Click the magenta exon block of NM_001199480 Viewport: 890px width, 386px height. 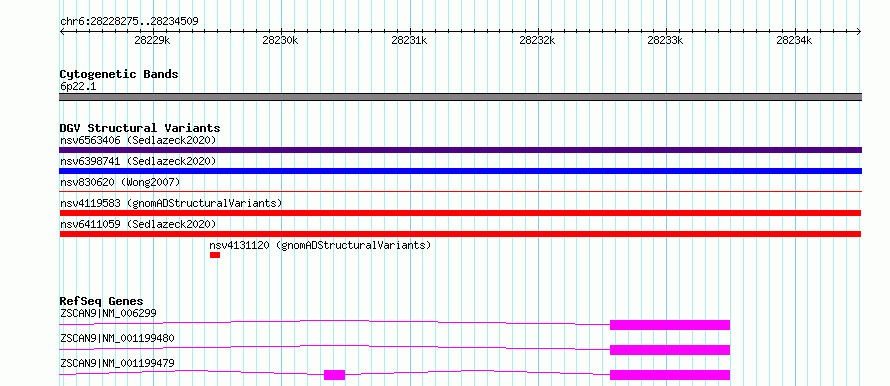click(670, 350)
